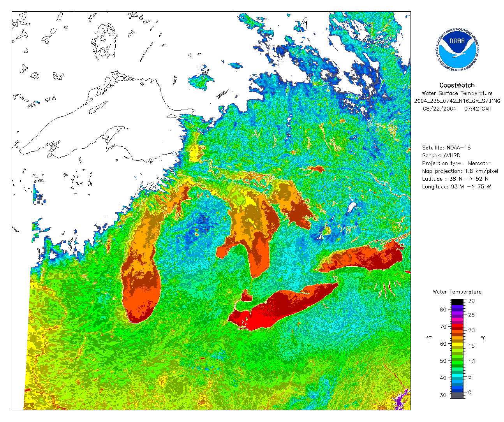Select the Latitude 38 N -> 52 N line
The height and width of the screenshot is (422, 504).
click(455, 179)
